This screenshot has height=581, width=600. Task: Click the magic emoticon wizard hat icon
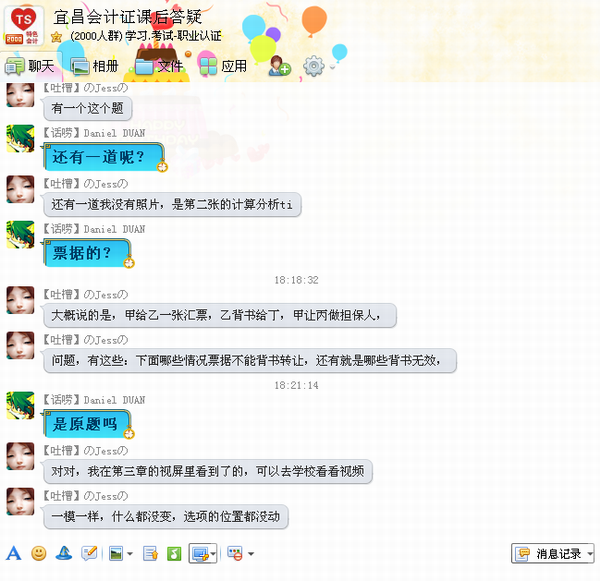point(64,553)
